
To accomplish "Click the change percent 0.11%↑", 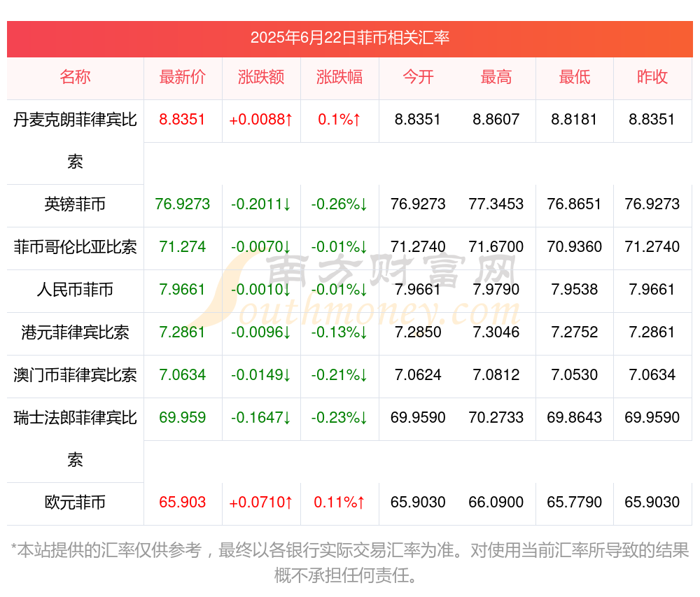I will pos(339,502).
